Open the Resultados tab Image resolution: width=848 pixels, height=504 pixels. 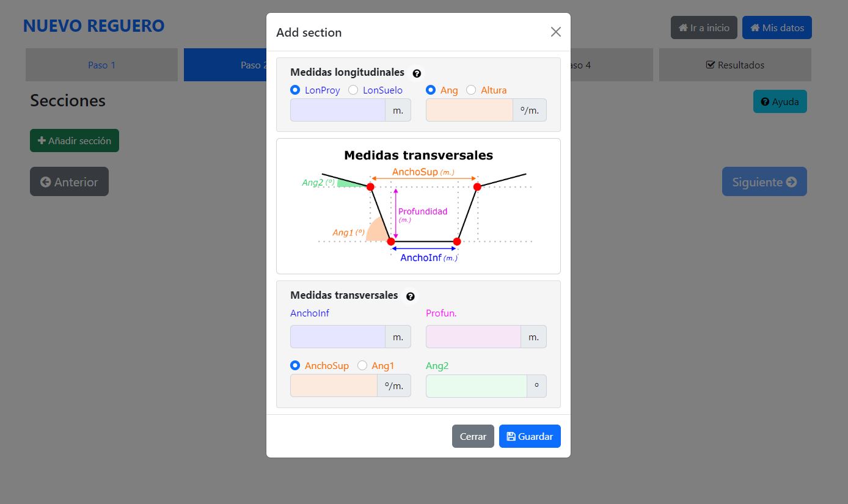735,65
